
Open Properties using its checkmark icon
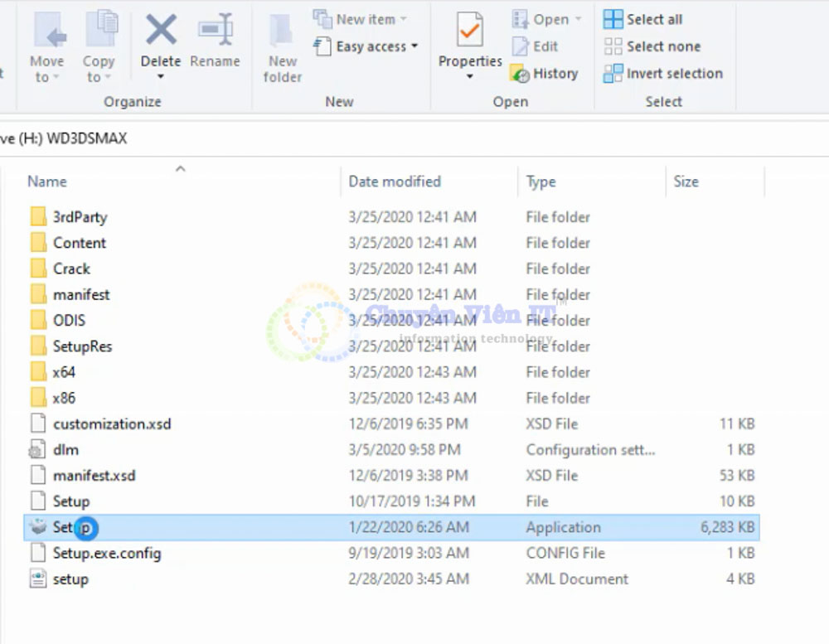point(470,31)
